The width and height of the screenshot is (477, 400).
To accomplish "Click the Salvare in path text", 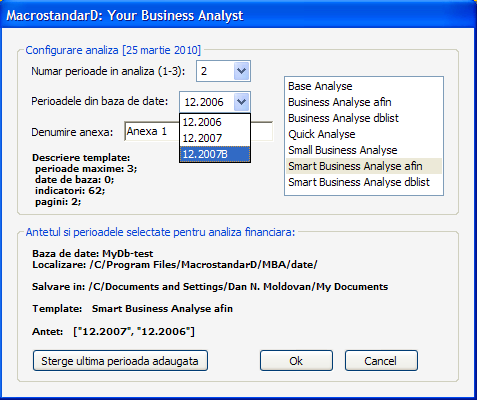I will pyautogui.click(x=210, y=287).
